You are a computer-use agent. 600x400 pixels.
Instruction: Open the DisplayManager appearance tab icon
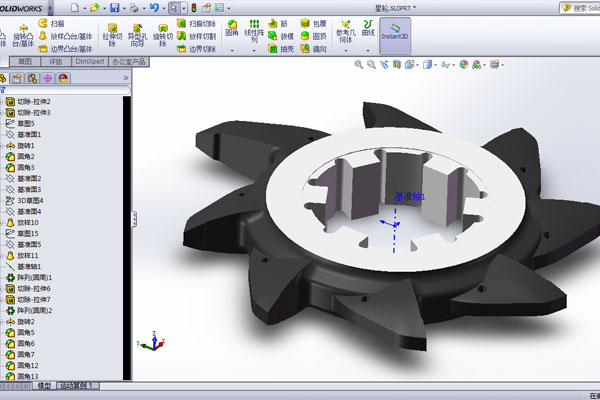[64, 77]
